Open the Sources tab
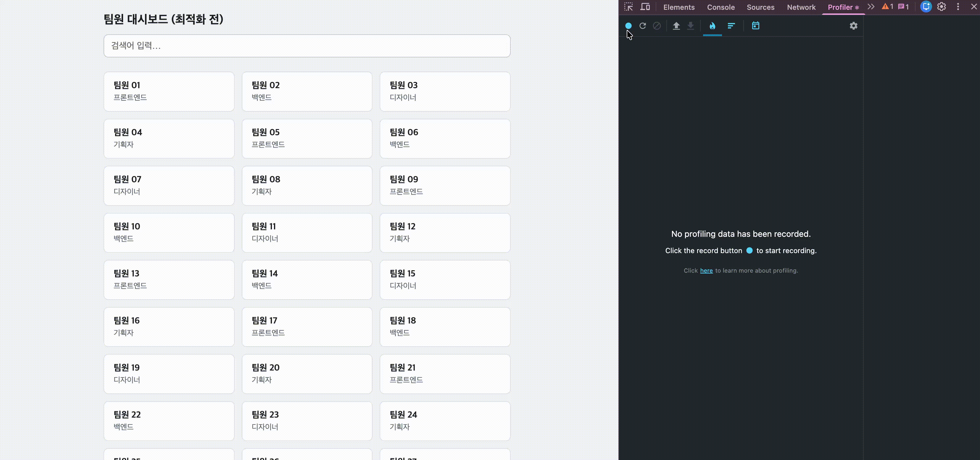980x460 pixels. (x=760, y=7)
